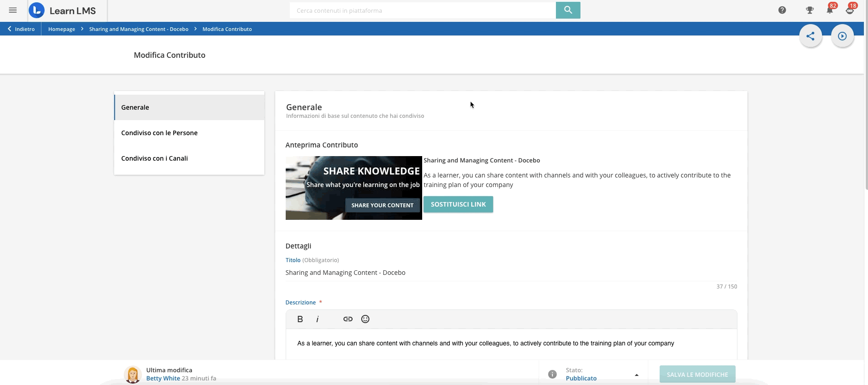Click into the Titolo input field
This screenshot has width=868, height=385.
(511, 273)
